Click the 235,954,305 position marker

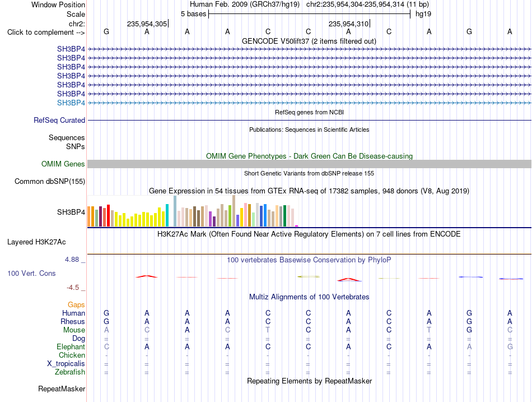147,24
